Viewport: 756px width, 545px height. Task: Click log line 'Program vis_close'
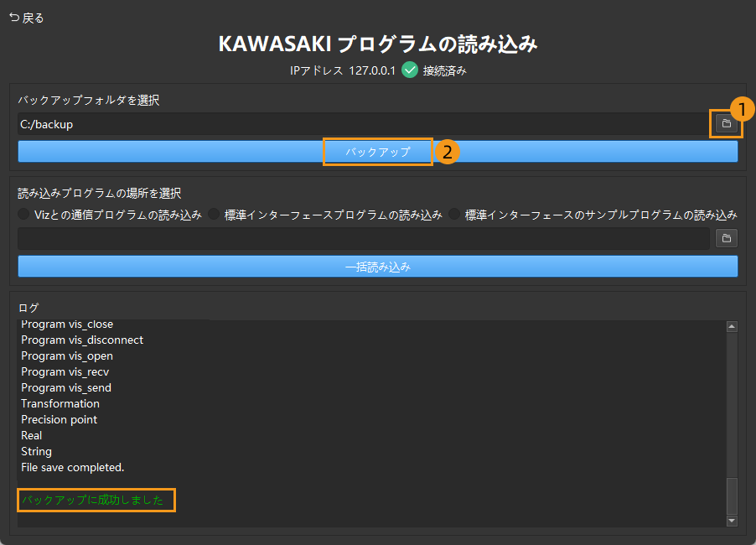(x=67, y=324)
